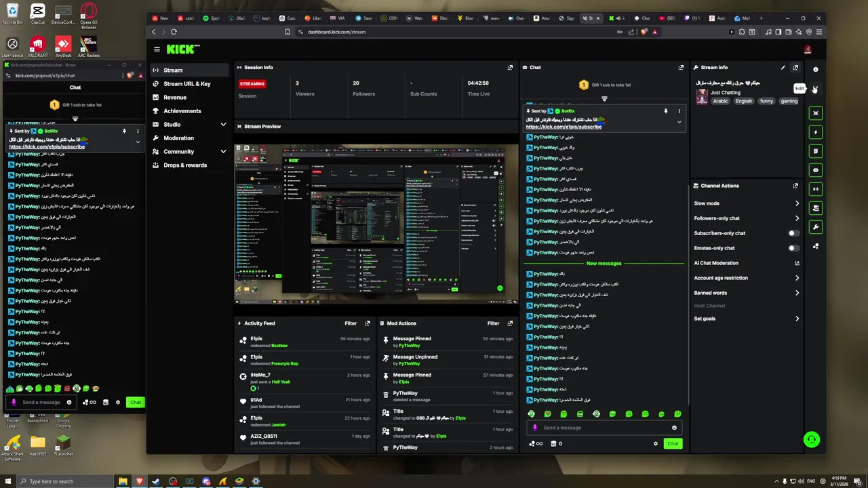The image size is (868, 488).
Task: Pop out the dashboard Chat panel
Action: tap(681, 67)
